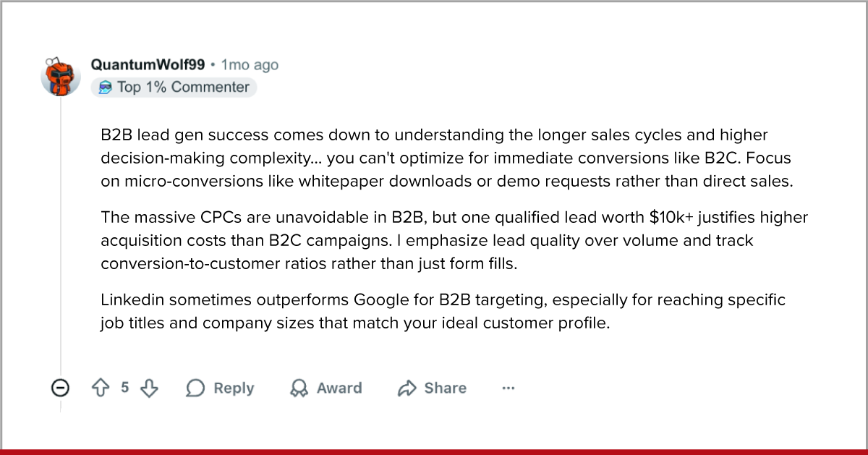The image size is (868, 455).
Task: Open more options for this comment
Action: pos(509,388)
